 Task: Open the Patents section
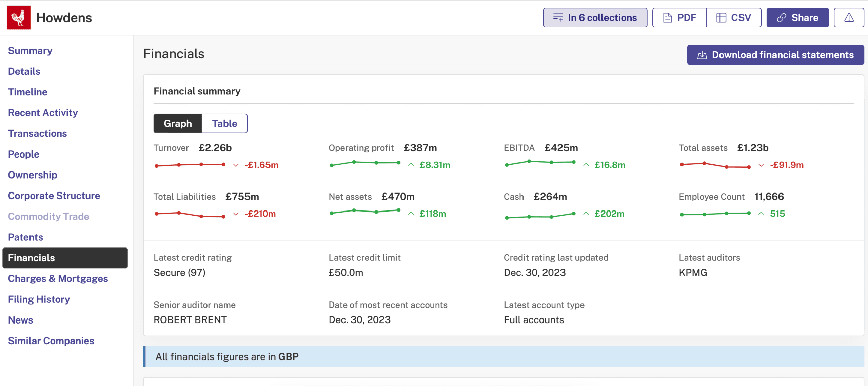pyautogui.click(x=26, y=237)
